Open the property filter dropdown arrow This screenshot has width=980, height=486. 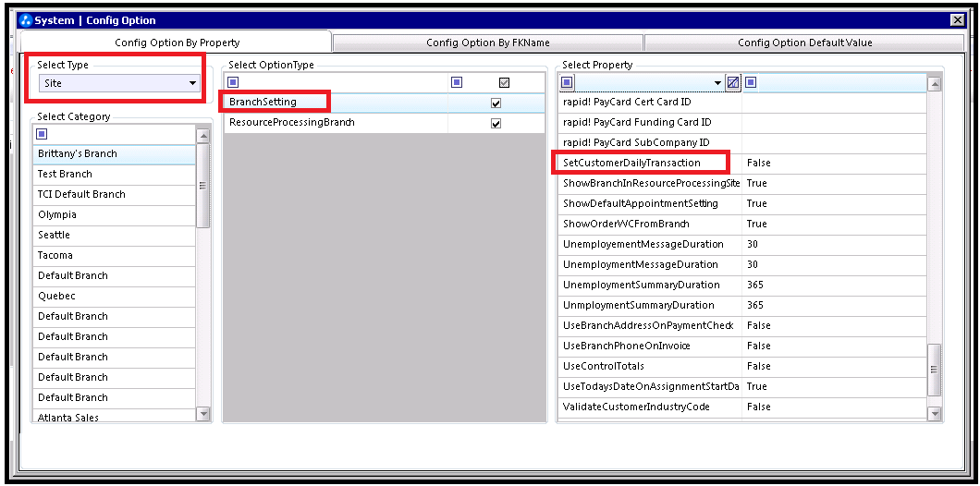[x=717, y=84]
